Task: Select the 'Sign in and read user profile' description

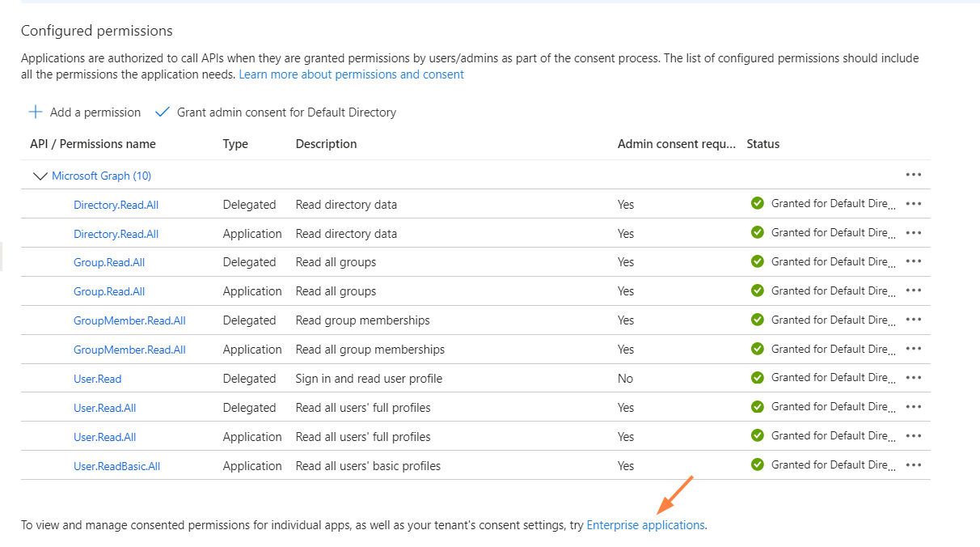Action: point(369,379)
